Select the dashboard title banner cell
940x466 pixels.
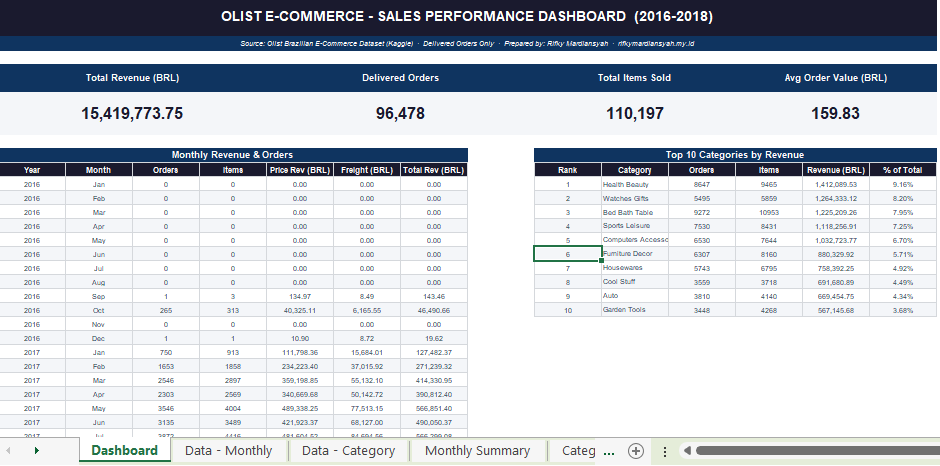pos(467,17)
